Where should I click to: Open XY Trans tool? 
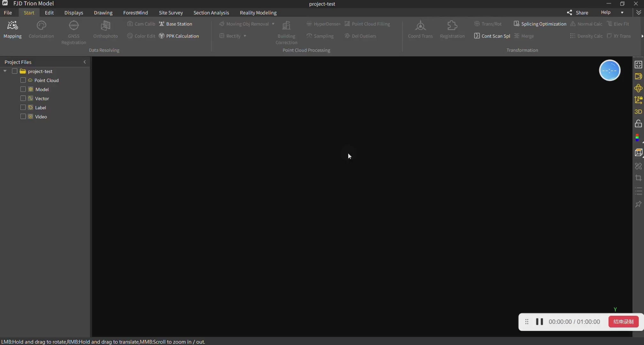click(x=619, y=36)
